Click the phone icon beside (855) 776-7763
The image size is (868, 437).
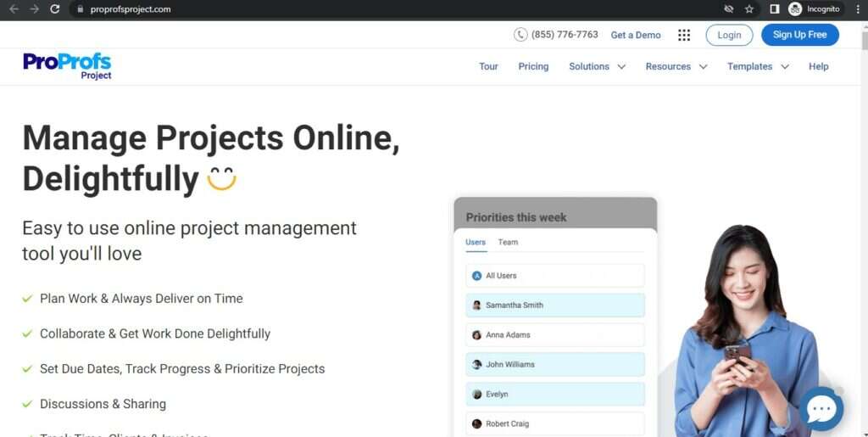[520, 34]
